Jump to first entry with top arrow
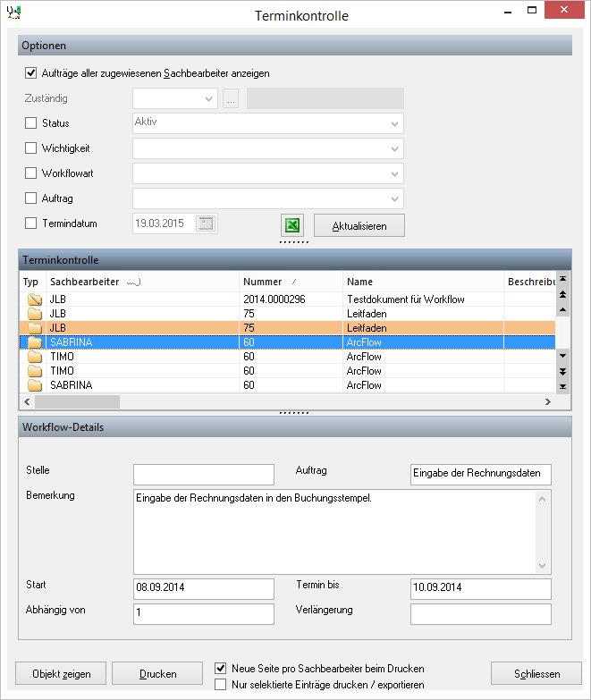This screenshot has width=591, height=700. click(x=563, y=279)
